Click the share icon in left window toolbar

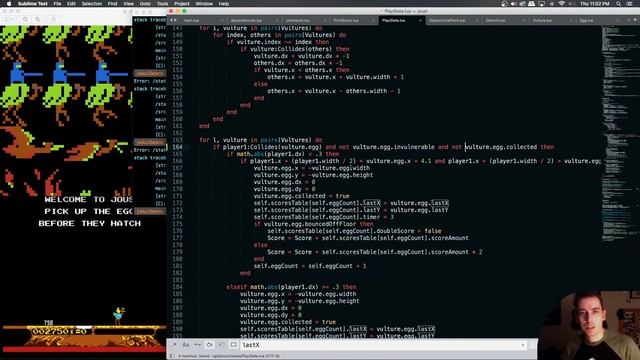pos(53,19)
